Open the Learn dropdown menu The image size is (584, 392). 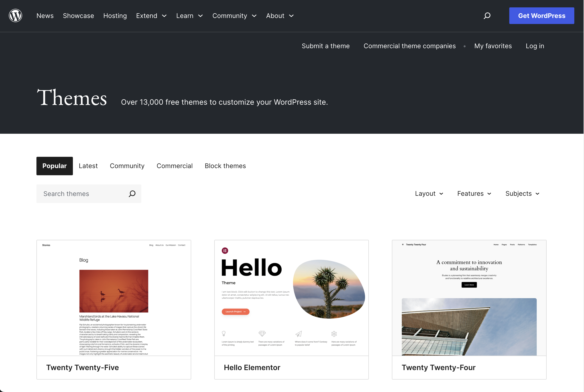click(x=189, y=16)
